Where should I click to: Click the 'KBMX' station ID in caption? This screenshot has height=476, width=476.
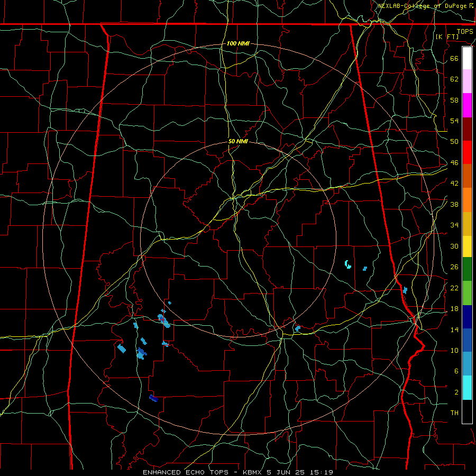[253, 472]
